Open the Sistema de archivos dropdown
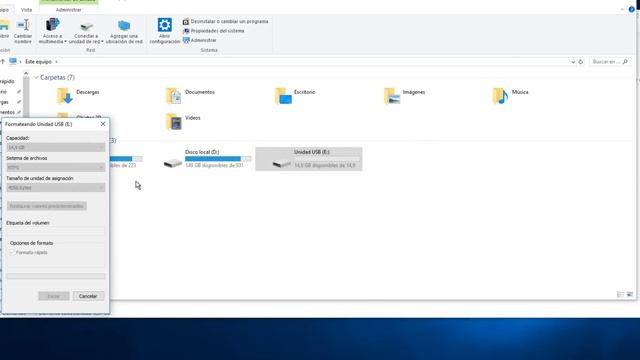This screenshot has width=640, height=360. coord(56,167)
